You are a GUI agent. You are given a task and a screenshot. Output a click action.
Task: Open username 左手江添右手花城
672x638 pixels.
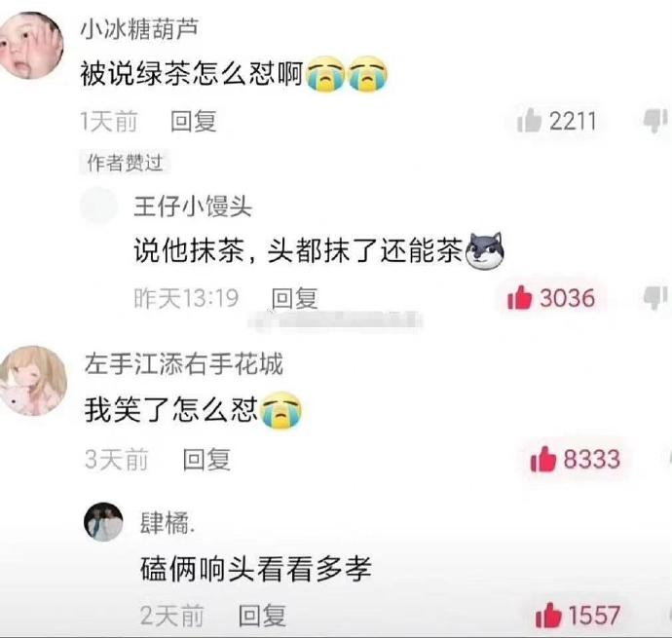(x=184, y=364)
